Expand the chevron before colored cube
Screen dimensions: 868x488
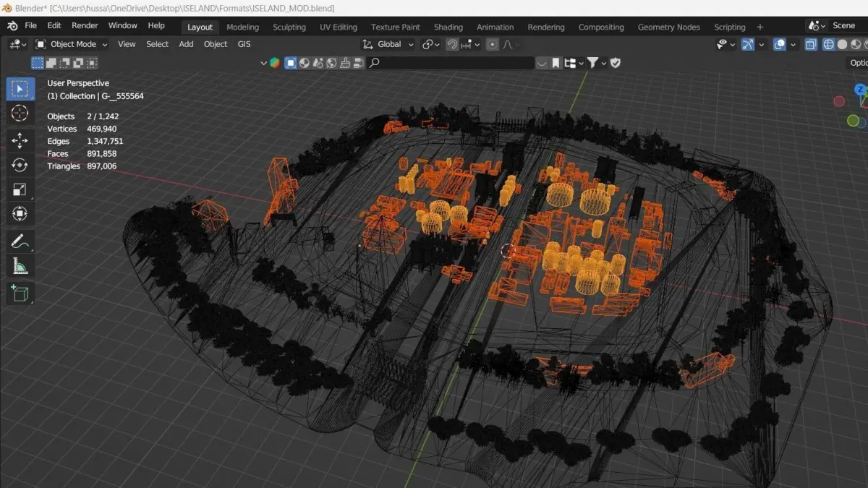coord(263,63)
